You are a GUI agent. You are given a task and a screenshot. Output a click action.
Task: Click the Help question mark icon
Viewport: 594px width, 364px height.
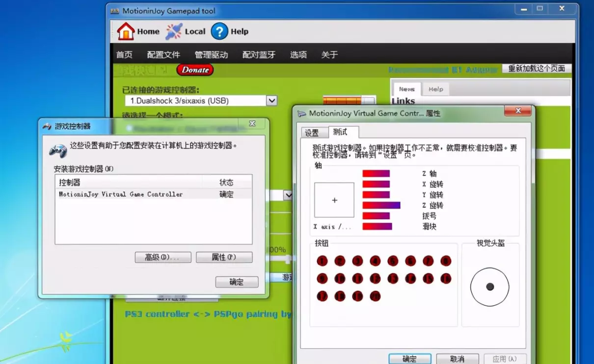(219, 31)
